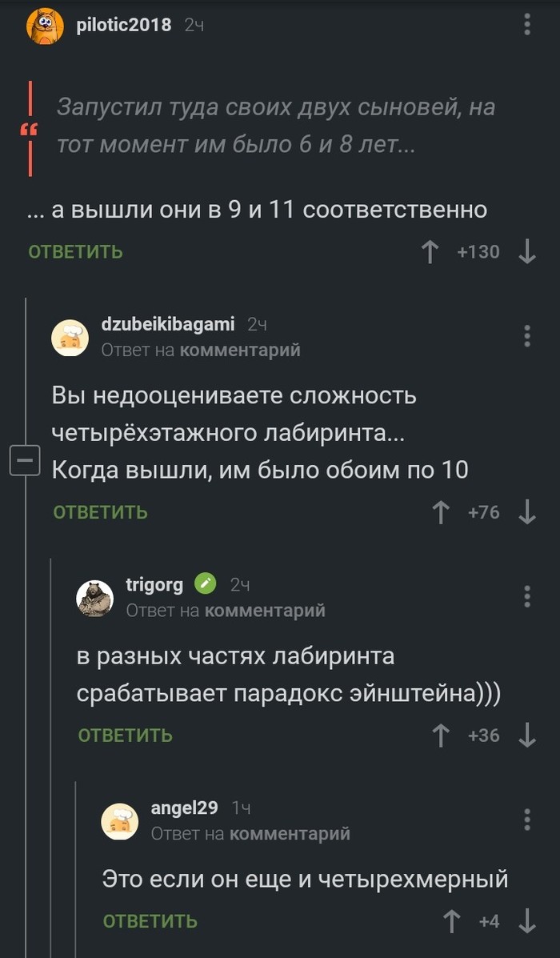The width and height of the screenshot is (560, 958).
Task: Upvote pilotic2018's comment
Action: 430,251
